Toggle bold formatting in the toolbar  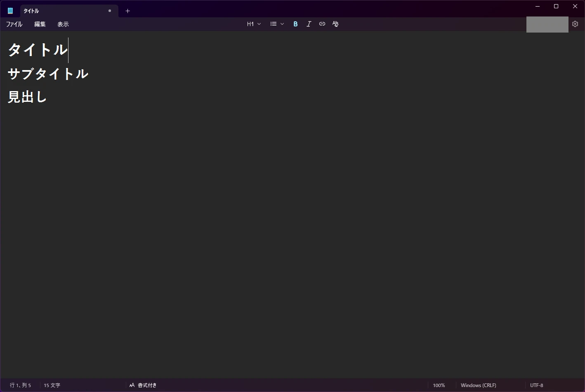coord(295,24)
